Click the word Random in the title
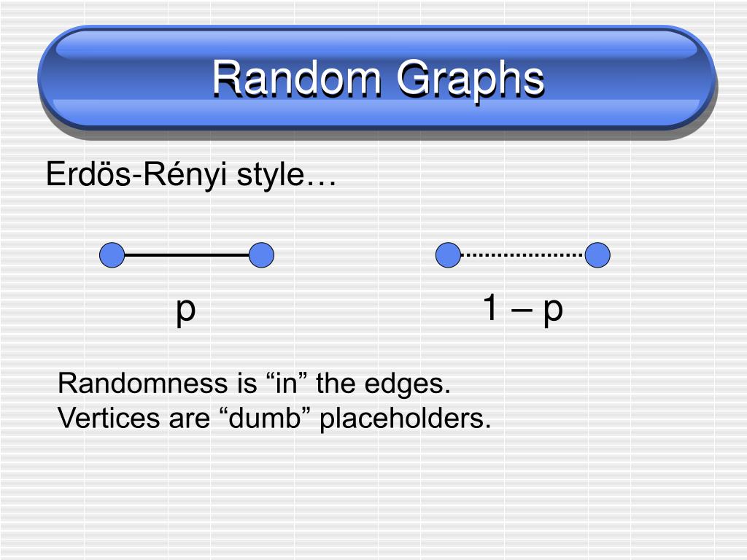 coord(296,78)
